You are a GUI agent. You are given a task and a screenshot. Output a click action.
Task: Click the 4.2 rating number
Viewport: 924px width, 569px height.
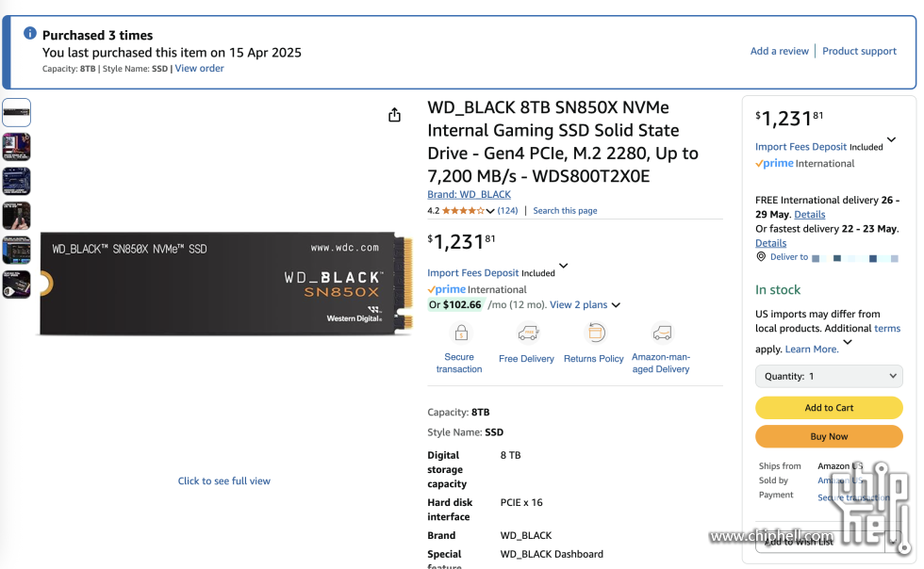[x=433, y=210]
